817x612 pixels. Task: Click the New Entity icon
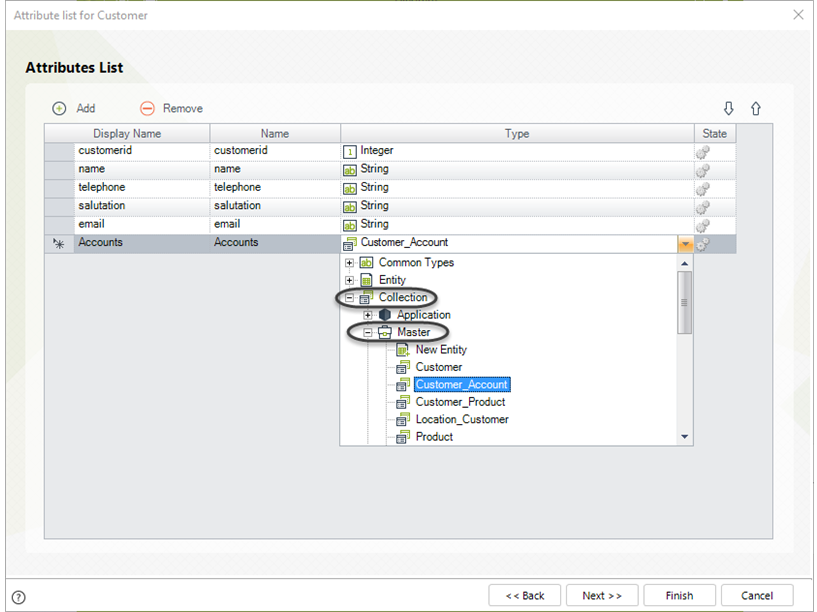tap(403, 349)
